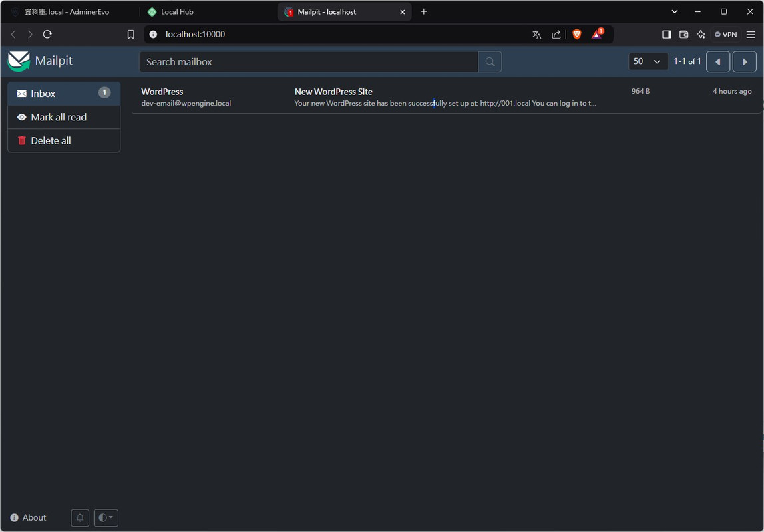Click the share page icon
Screen dimensions: 764x532
556,35
